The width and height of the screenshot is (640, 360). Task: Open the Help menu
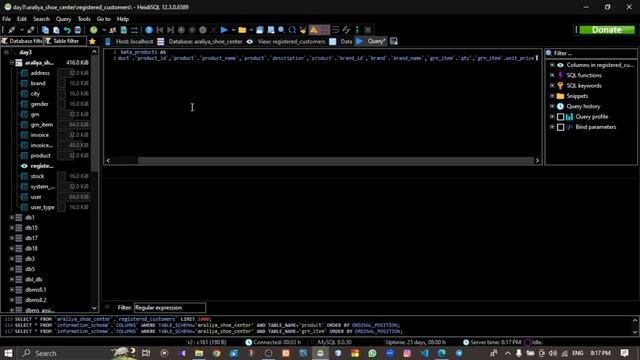pos(122,19)
